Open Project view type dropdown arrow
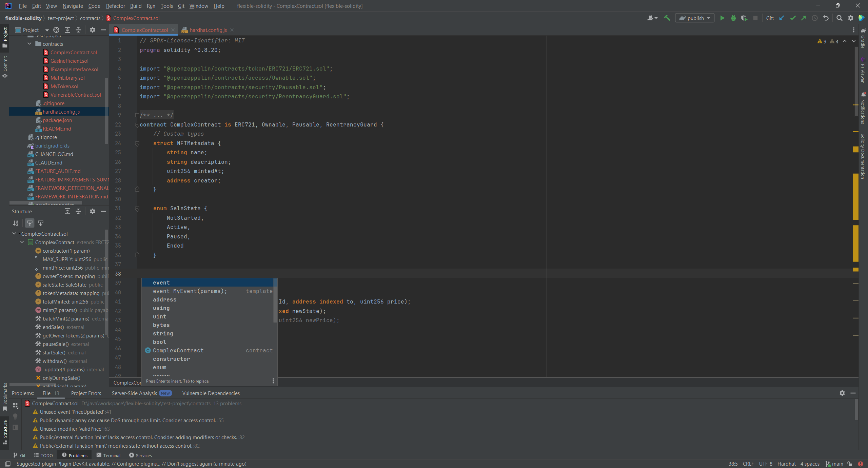Screen dimensions: 868x468 click(47, 30)
